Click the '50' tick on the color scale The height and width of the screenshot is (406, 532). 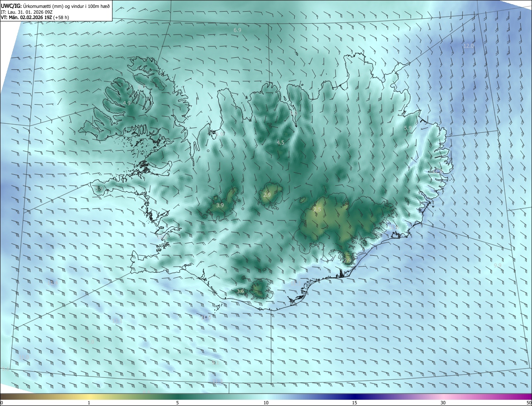(x=529, y=403)
